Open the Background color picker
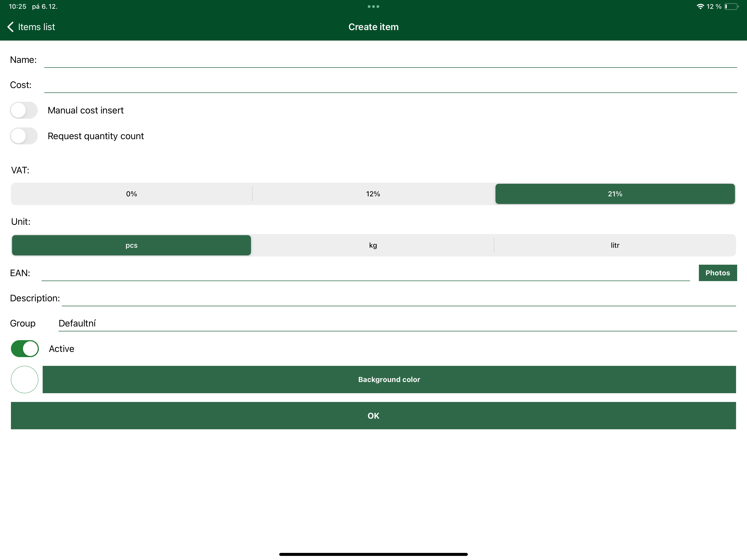Viewport: 747px width, 560px height. pyautogui.click(x=389, y=379)
